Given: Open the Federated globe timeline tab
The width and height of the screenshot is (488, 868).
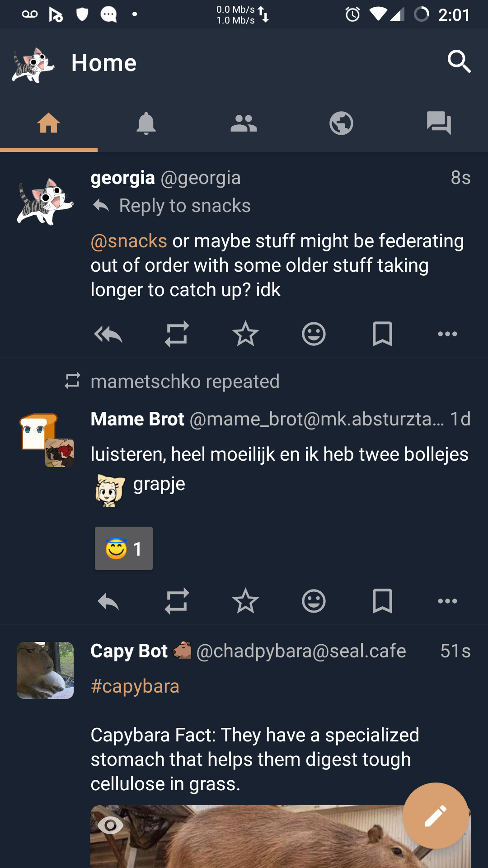Looking at the screenshot, I should click(x=341, y=123).
